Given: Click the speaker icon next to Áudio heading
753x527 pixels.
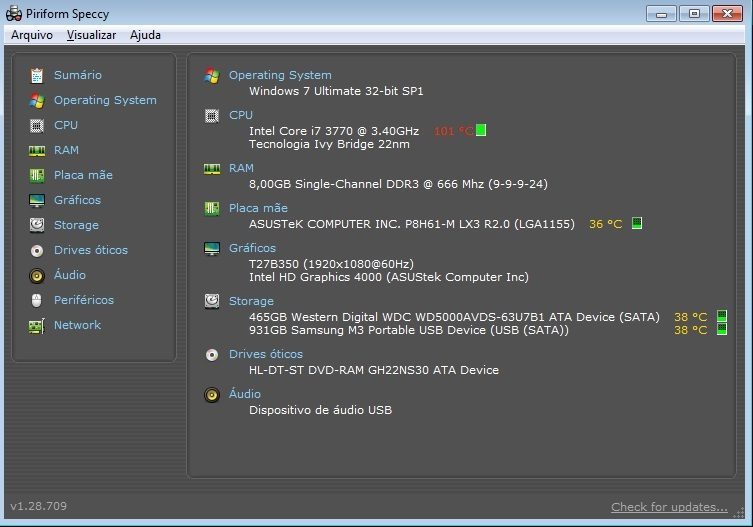Looking at the screenshot, I should click(212, 395).
